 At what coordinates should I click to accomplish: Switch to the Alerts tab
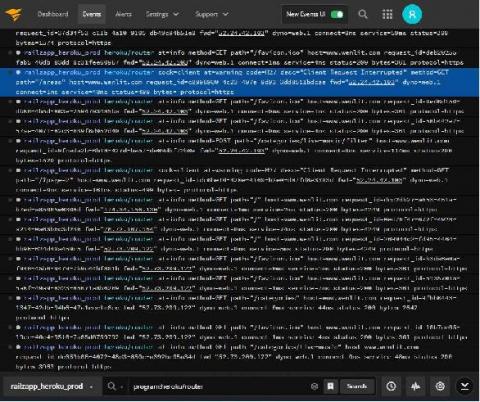(x=123, y=14)
